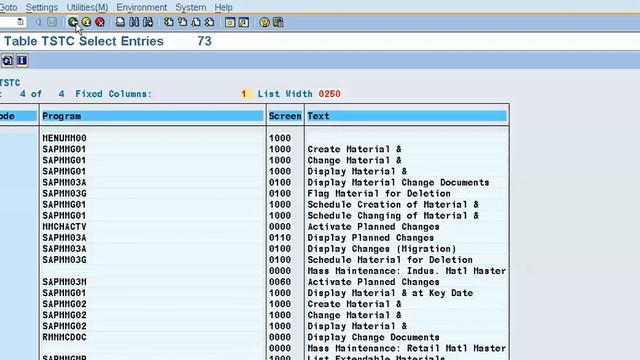Select 'Display Material Change Documents' text
The width and height of the screenshot is (640, 360).
point(398,182)
